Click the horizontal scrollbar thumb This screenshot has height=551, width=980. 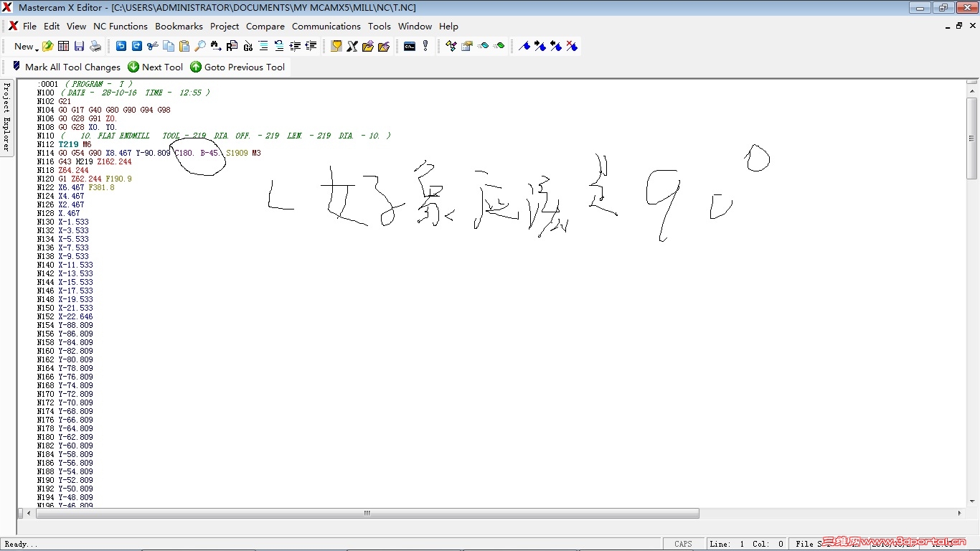tap(367, 513)
